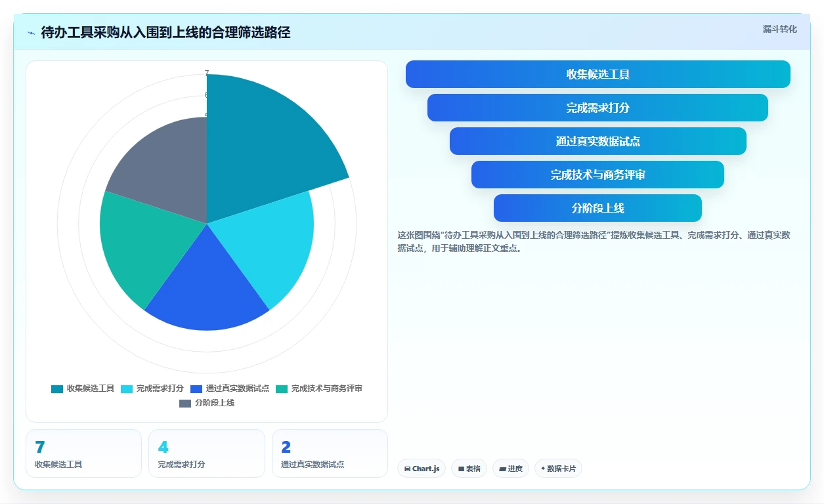This screenshot has height=504, width=824.
Task: Toggle the 分阶段上线 legend color swatch
Action: click(185, 403)
